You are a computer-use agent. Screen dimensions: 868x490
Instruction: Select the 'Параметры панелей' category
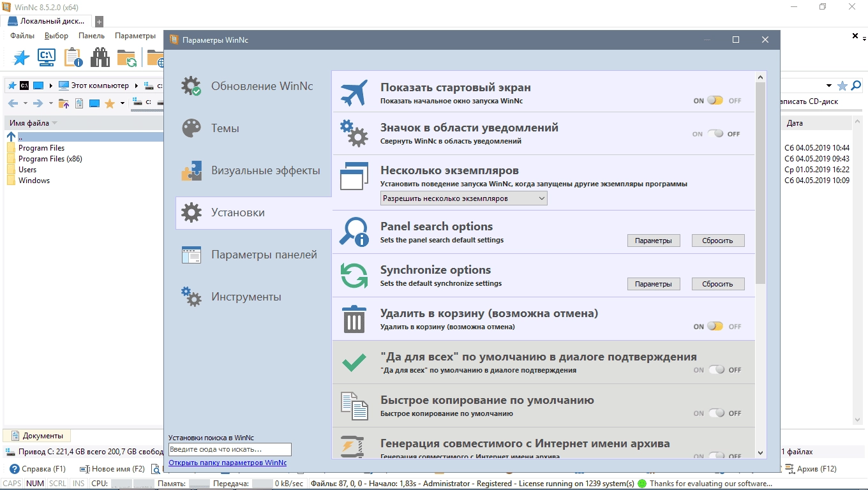[x=253, y=255]
